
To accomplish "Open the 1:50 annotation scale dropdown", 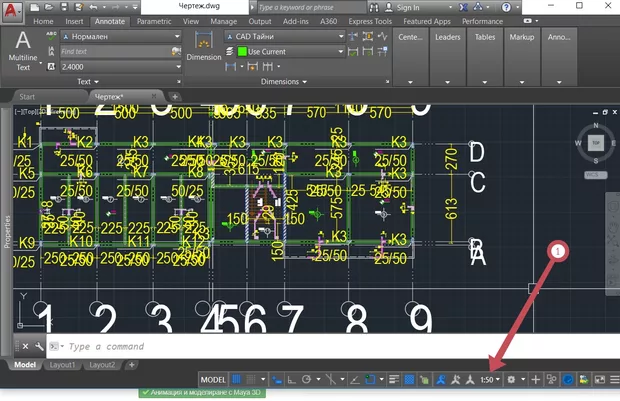I will click(x=491, y=380).
